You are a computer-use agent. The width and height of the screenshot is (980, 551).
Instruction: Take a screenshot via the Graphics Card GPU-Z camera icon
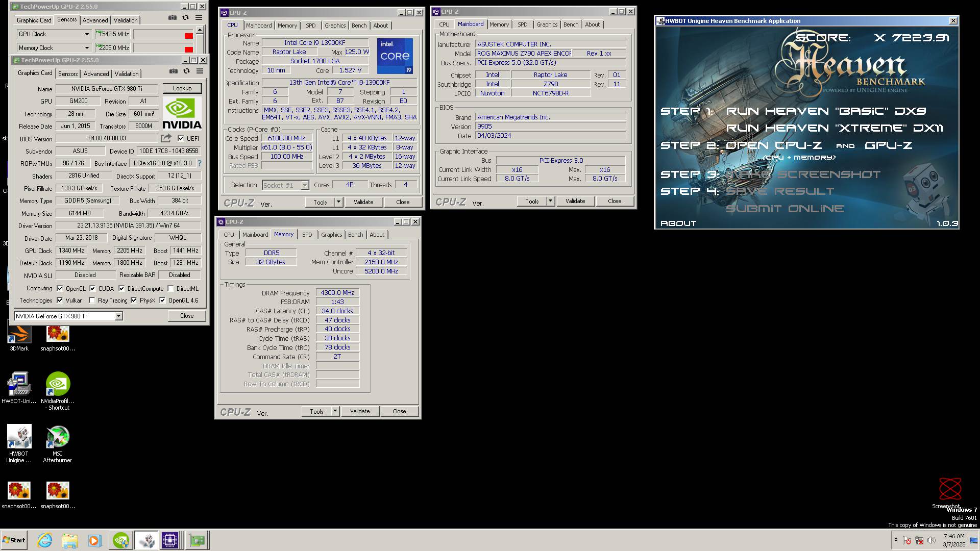click(174, 71)
